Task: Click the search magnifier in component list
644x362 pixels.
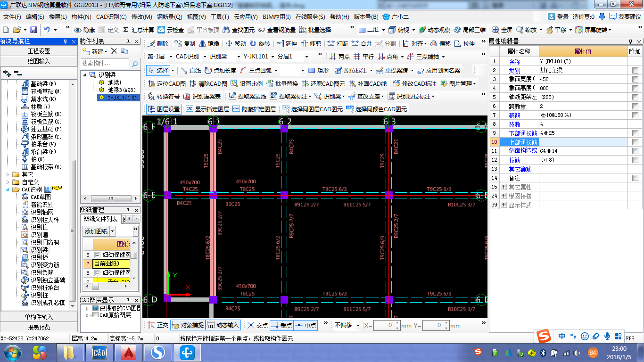Action: (134, 64)
